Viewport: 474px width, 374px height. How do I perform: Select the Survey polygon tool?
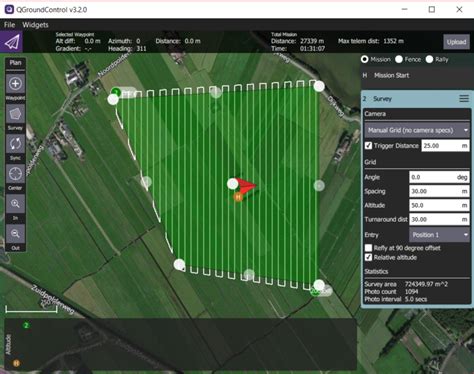[x=15, y=114]
